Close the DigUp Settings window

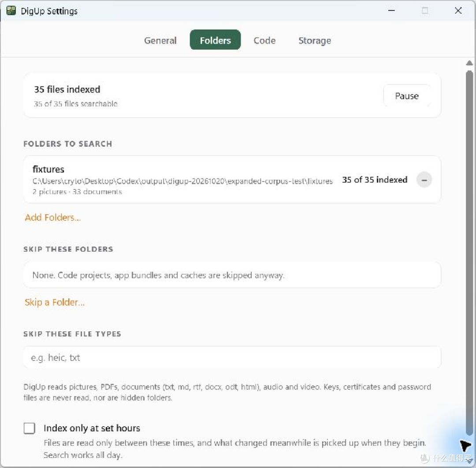point(458,11)
